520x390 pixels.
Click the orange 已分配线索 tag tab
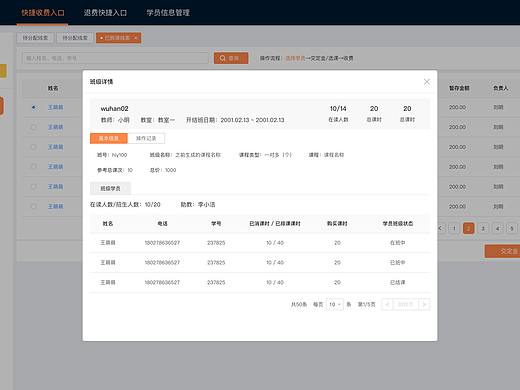point(118,38)
